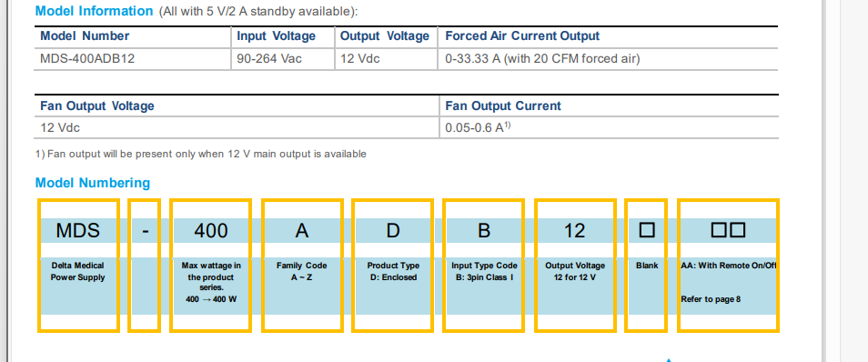Click the Output Voltage 12 box

pos(575,266)
